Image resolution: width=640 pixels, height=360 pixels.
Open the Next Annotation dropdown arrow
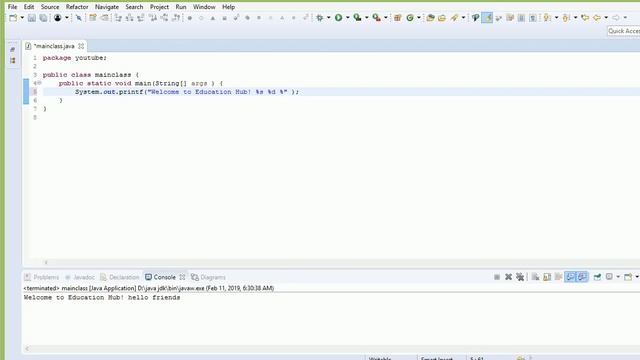click(x=556, y=18)
